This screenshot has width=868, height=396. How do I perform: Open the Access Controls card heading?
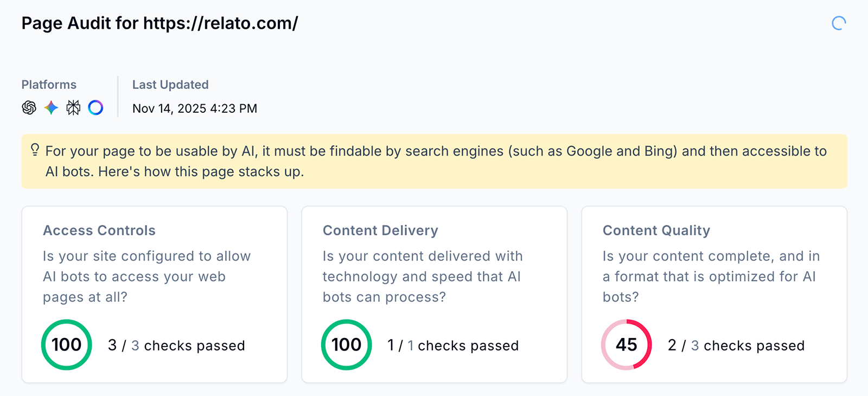pos(99,231)
